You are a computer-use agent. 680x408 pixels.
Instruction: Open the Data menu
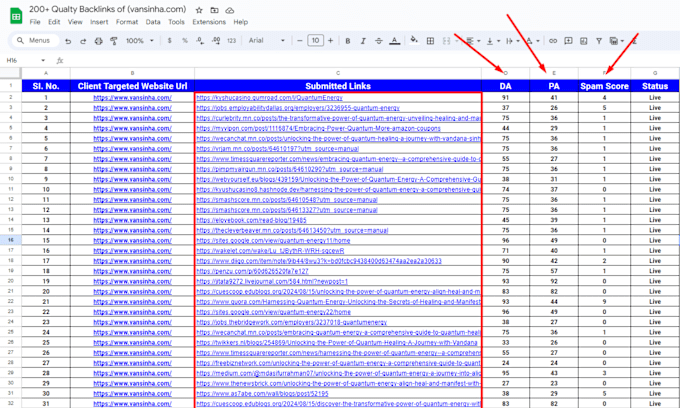153,22
